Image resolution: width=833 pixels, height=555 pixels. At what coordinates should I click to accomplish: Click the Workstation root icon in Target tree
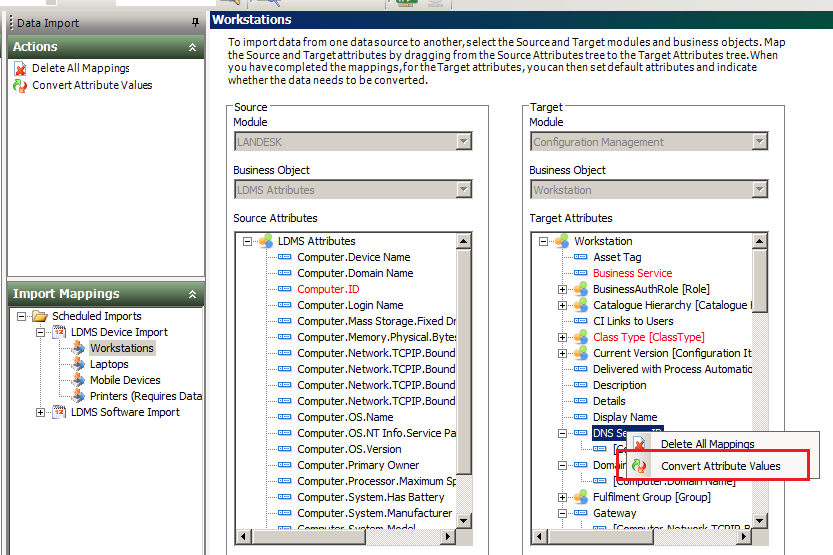[x=561, y=241]
